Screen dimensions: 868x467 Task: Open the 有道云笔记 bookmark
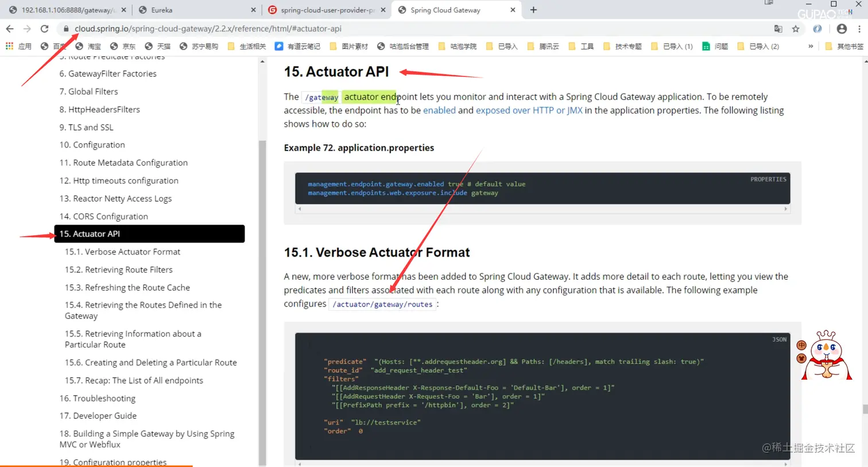coord(297,47)
